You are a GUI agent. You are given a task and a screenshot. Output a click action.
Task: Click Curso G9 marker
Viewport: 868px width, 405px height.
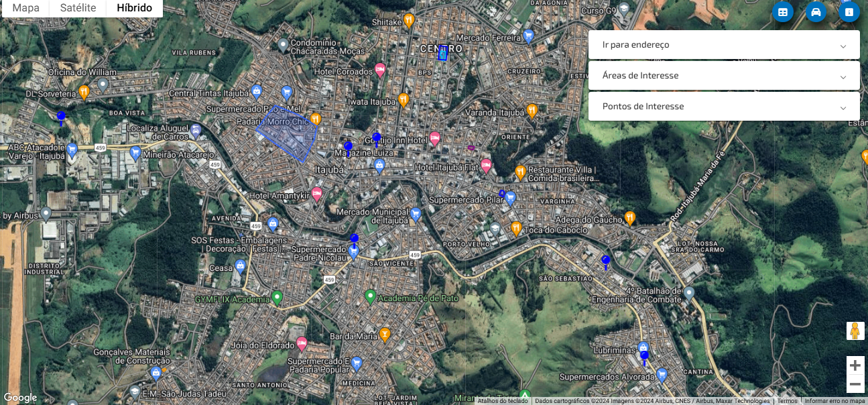pyautogui.click(x=624, y=9)
